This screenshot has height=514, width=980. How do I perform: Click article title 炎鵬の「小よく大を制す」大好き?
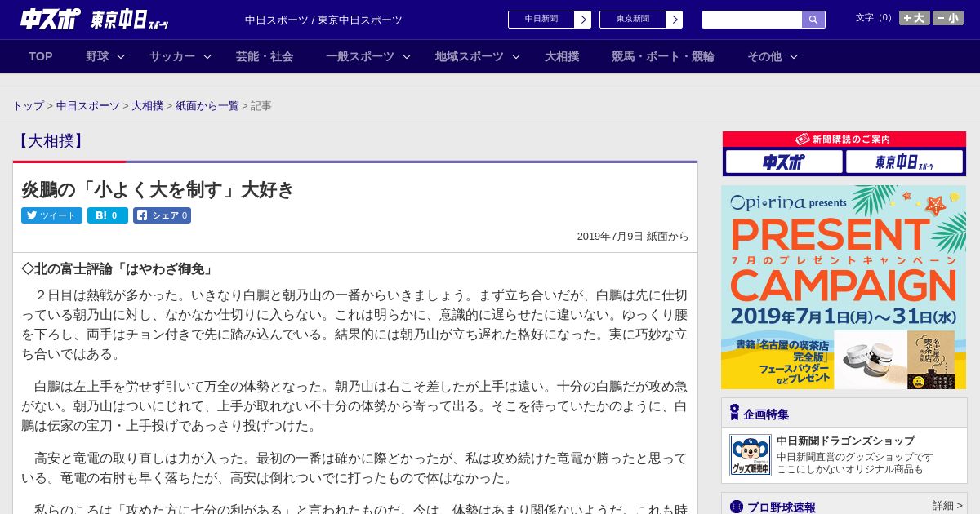coord(158,189)
